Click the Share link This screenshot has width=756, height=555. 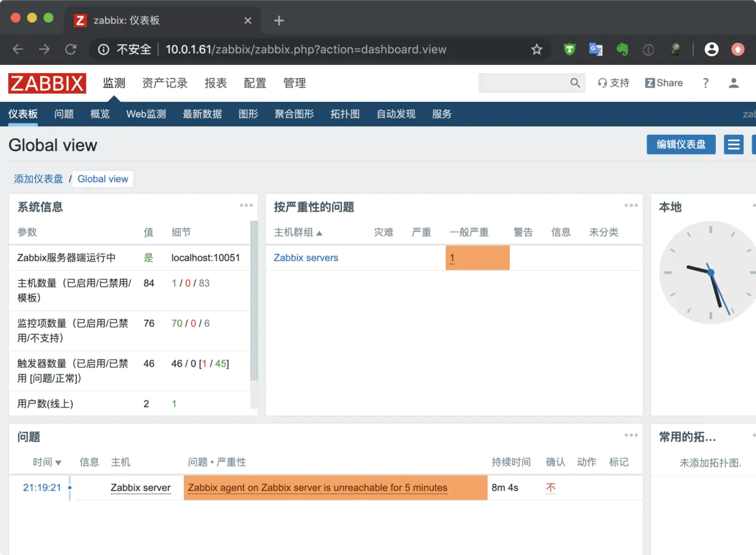pyautogui.click(x=664, y=83)
